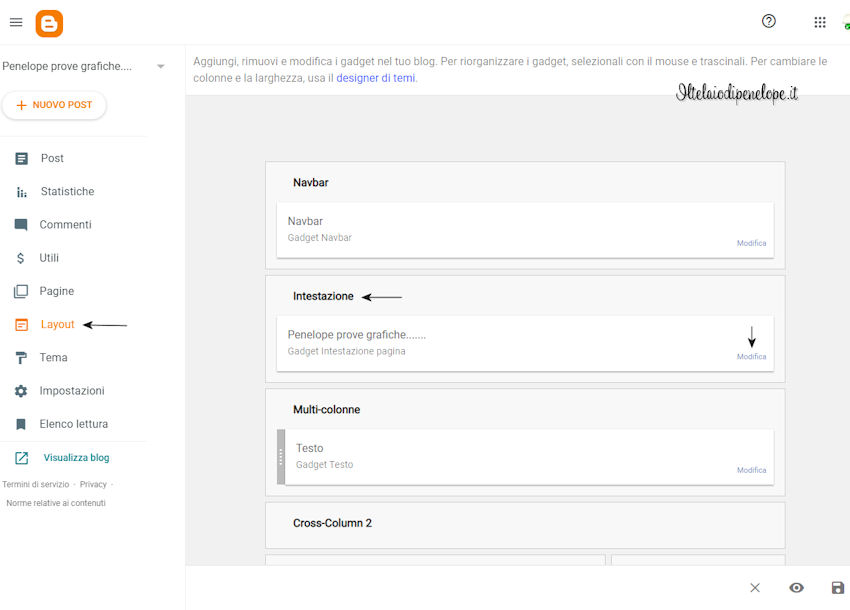Save layout with the floppy disk icon
The height and width of the screenshot is (610, 850).
(x=838, y=588)
